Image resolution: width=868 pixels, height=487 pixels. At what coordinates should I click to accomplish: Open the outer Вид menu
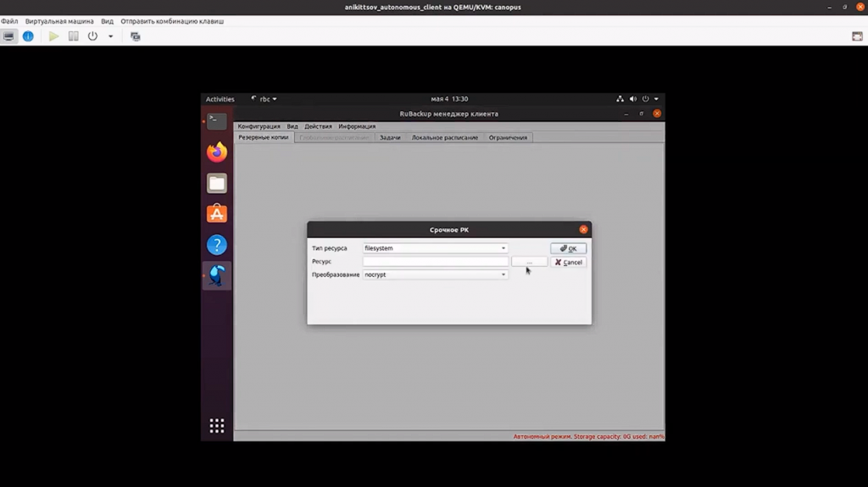click(107, 21)
